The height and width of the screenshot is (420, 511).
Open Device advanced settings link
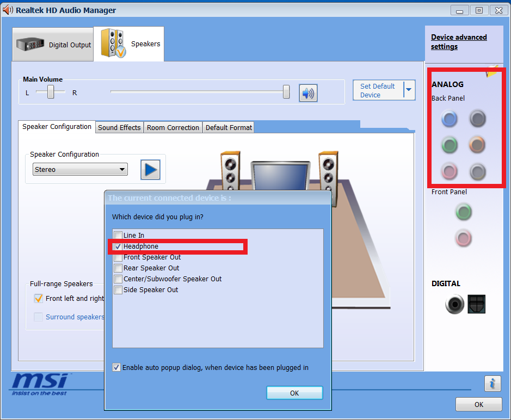point(459,42)
